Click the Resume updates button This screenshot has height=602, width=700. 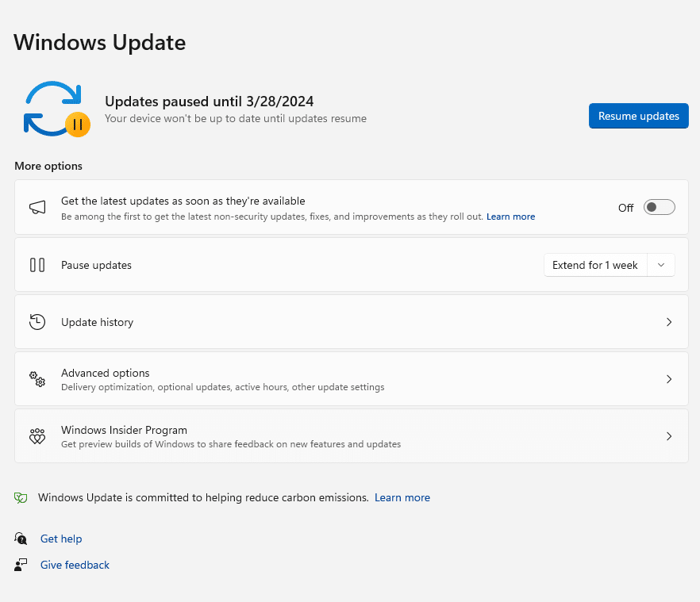[638, 116]
